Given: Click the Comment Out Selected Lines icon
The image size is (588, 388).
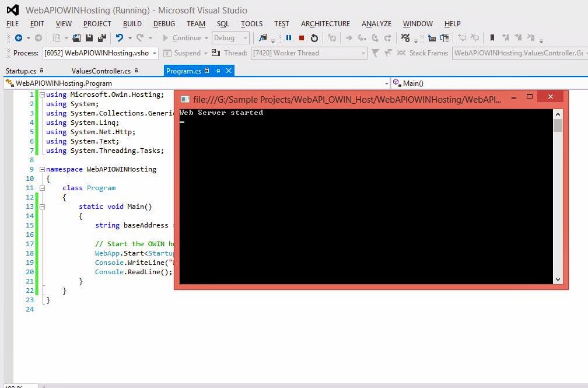Looking at the screenshot, I should (x=462, y=38).
